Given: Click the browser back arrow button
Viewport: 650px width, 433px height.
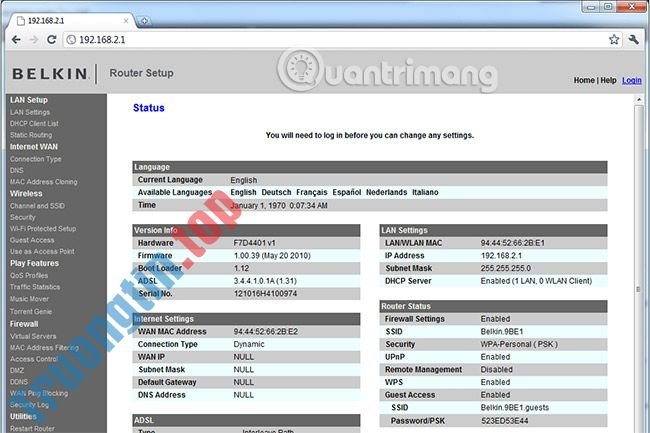Looking at the screenshot, I should coord(15,39).
